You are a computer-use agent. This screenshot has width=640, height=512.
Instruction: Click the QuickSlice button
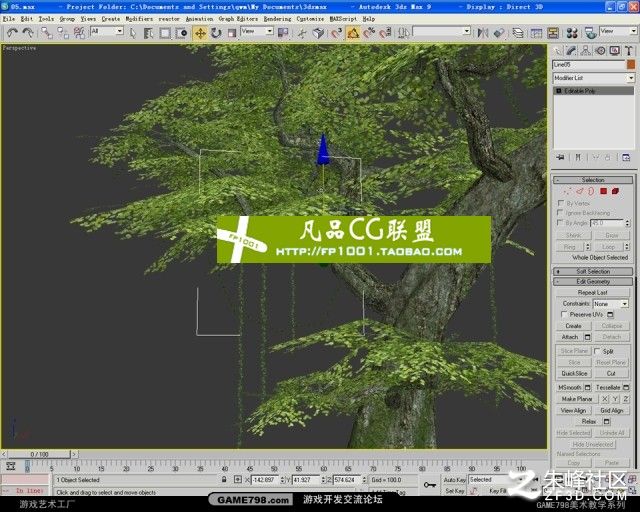tap(574, 373)
